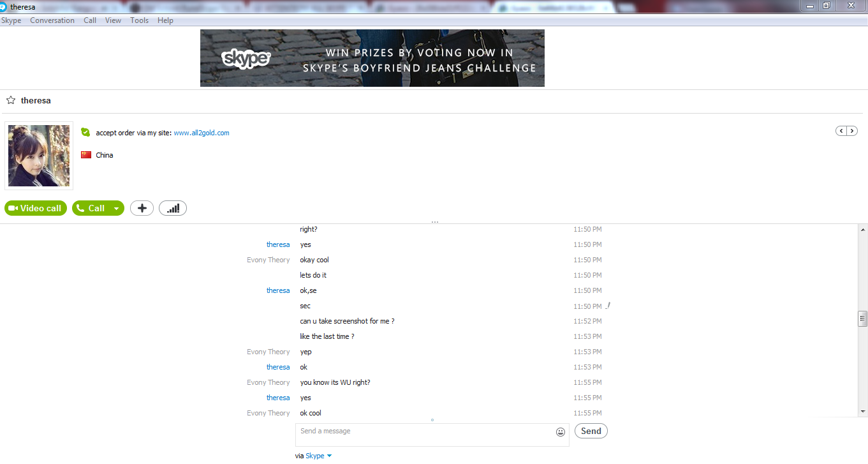Go to next profile panel arrow
The width and height of the screenshot is (868, 464).
851,131
